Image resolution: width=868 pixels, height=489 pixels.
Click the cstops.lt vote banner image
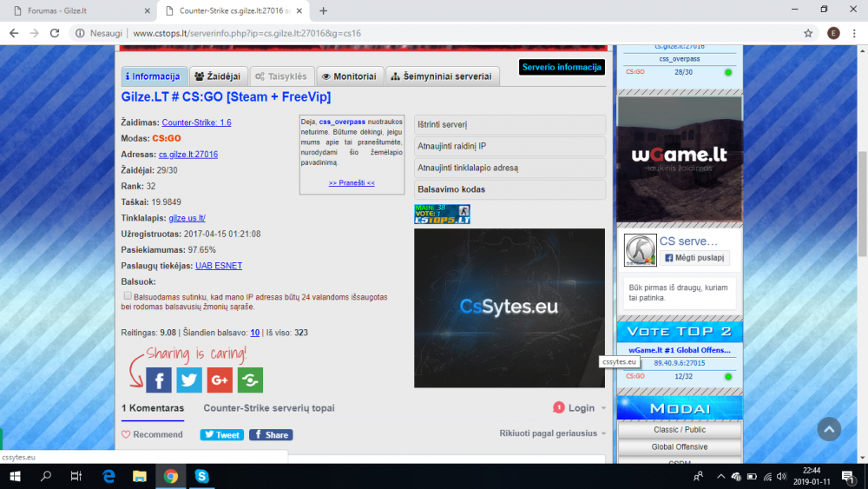[443, 214]
